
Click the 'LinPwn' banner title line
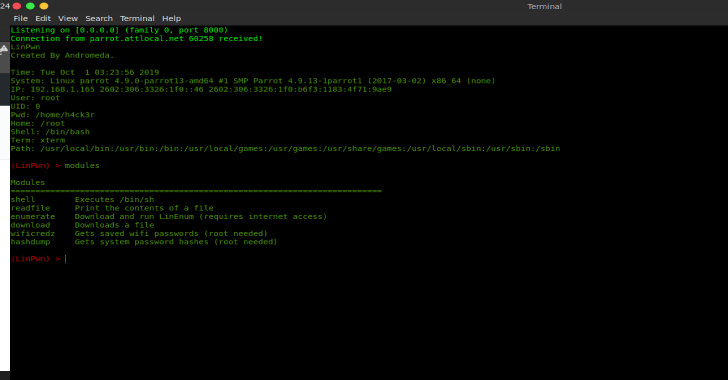pos(26,47)
